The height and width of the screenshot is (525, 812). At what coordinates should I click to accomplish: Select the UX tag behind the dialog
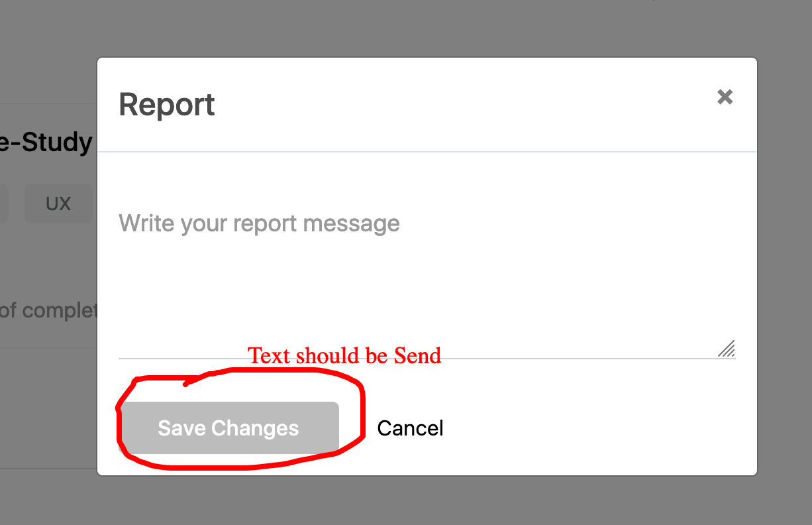pos(58,204)
